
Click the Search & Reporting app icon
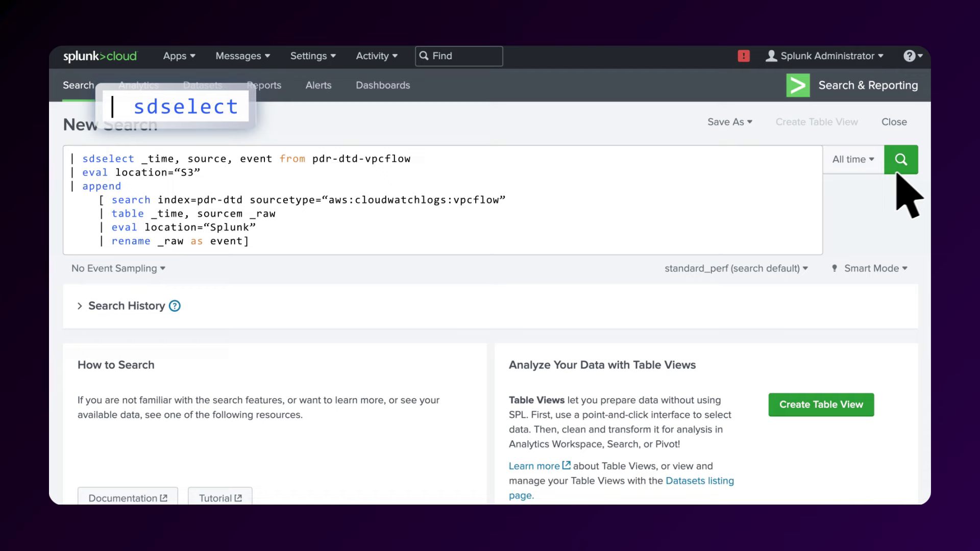[x=798, y=85]
